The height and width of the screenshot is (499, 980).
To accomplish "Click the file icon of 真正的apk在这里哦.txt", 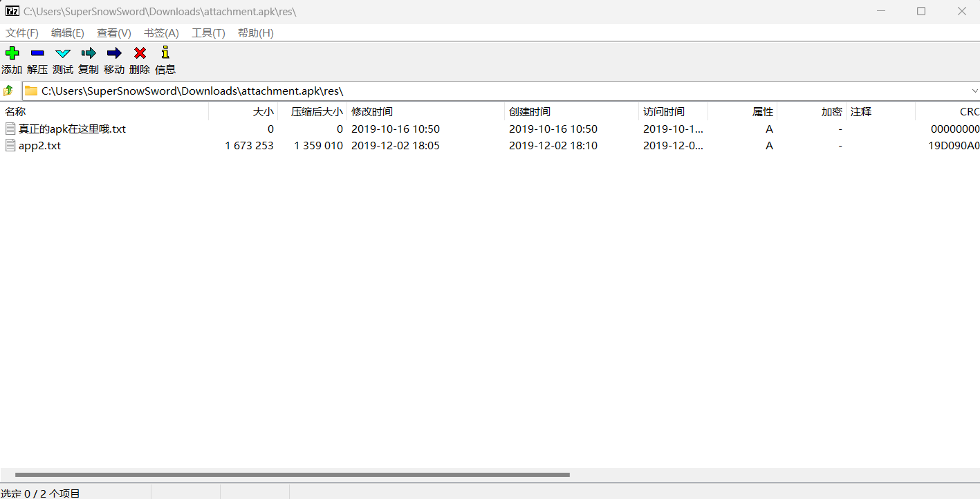I will point(10,129).
